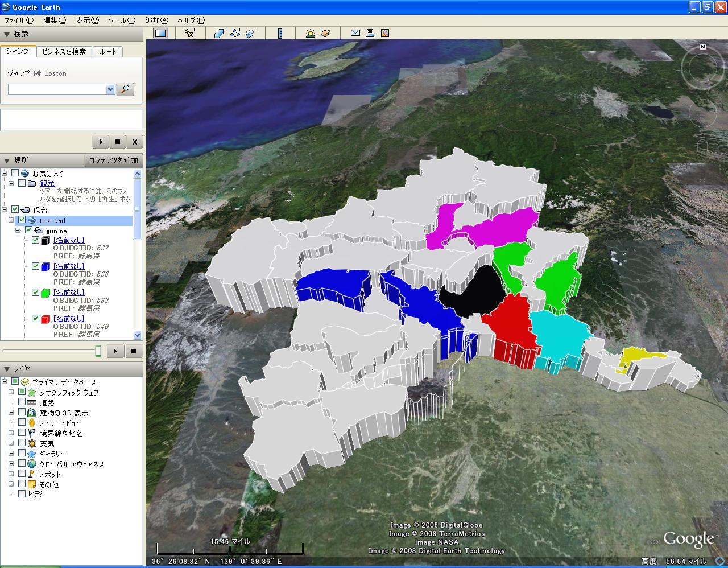Click the tour timeline slider handle

click(x=98, y=351)
